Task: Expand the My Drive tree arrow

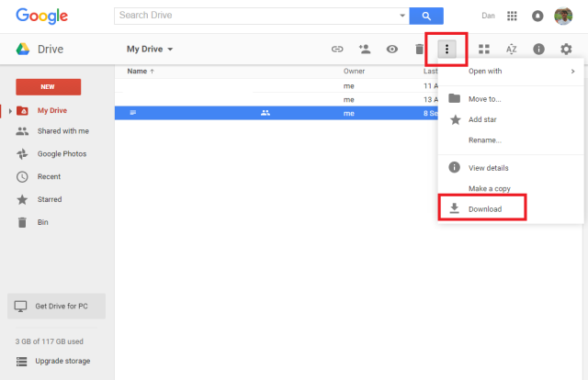Action: [10, 111]
